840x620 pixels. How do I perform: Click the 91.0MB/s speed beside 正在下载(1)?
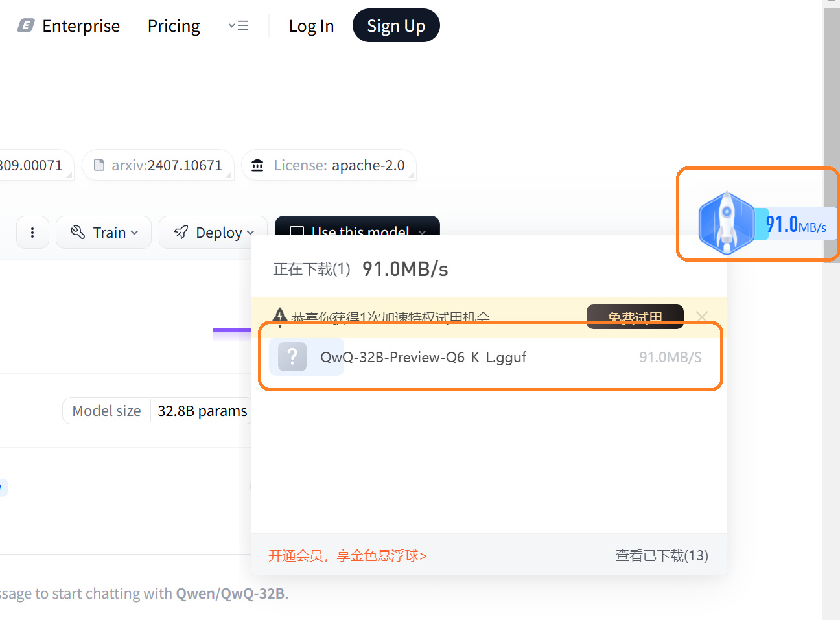[x=405, y=269]
